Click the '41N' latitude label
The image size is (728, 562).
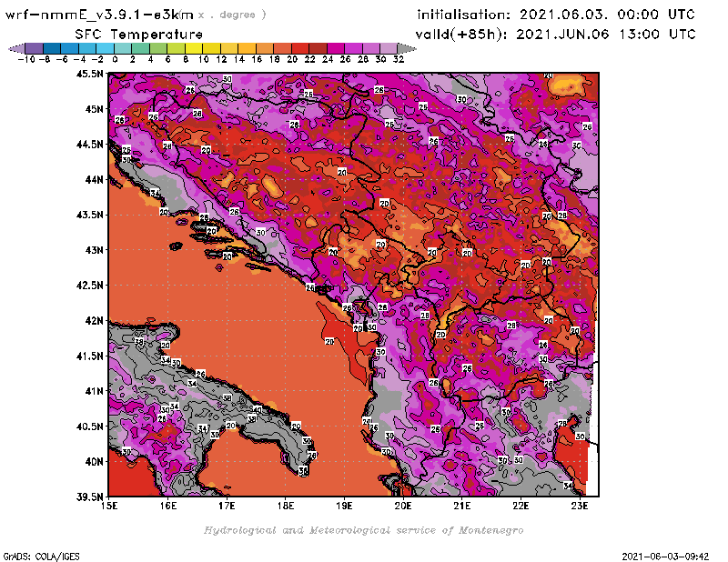pyautogui.click(x=95, y=391)
